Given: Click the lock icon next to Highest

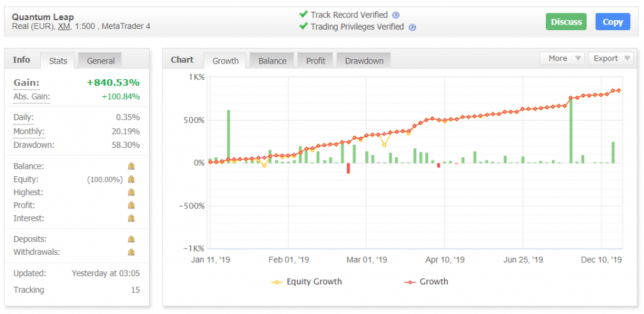Looking at the screenshot, I should point(131,193).
